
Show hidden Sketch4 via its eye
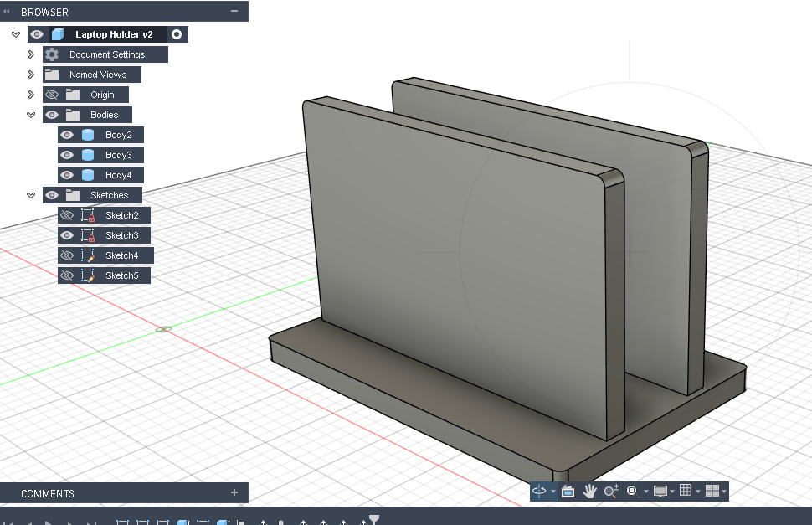coord(67,255)
